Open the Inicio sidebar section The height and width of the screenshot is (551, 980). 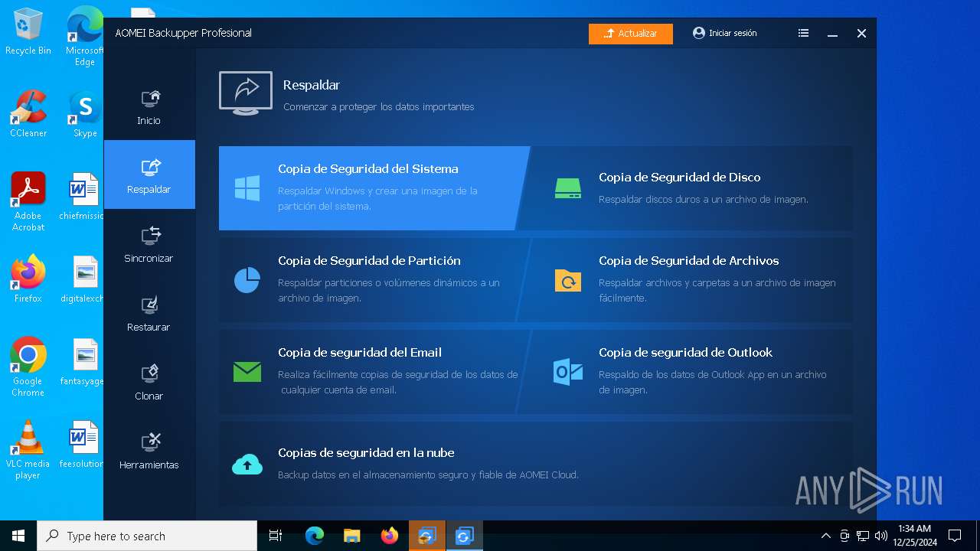[149, 106]
